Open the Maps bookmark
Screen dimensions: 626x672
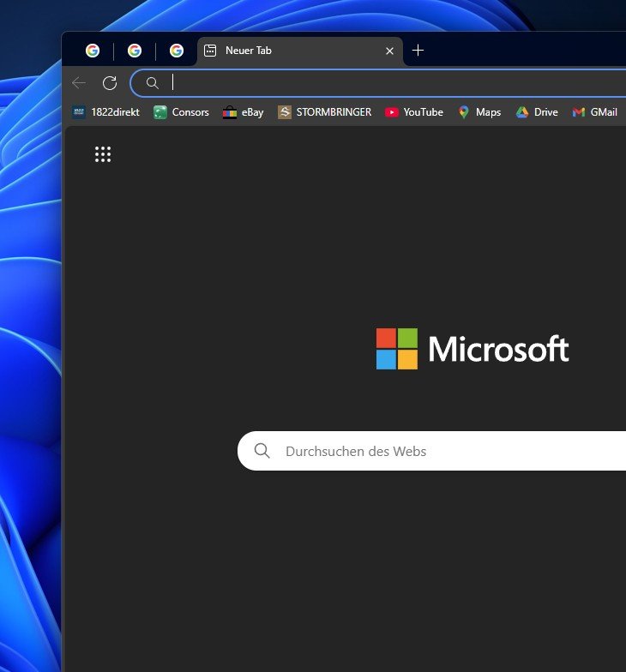click(x=479, y=112)
